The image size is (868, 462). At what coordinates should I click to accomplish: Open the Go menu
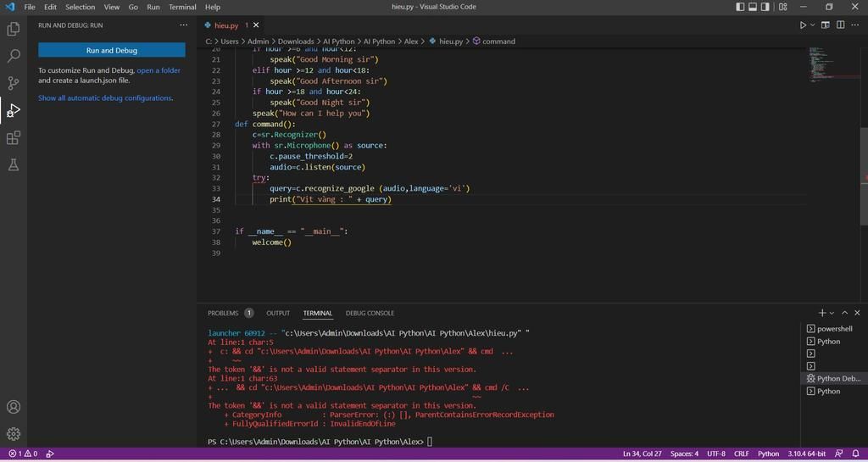[133, 7]
